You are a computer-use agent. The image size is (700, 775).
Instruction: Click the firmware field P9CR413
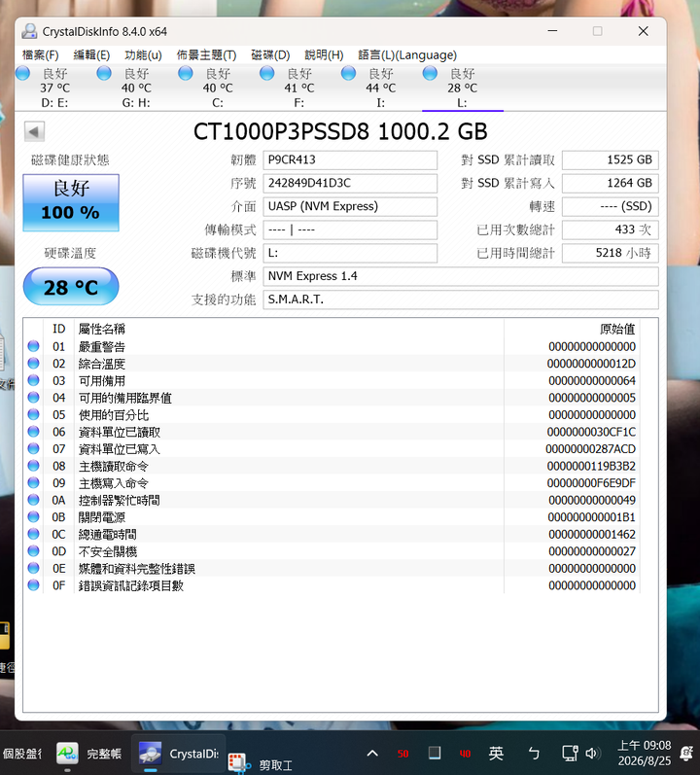tap(350, 159)
